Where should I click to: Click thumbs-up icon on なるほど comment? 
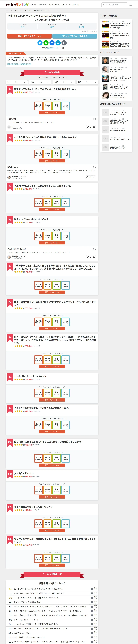click(87, 177)
